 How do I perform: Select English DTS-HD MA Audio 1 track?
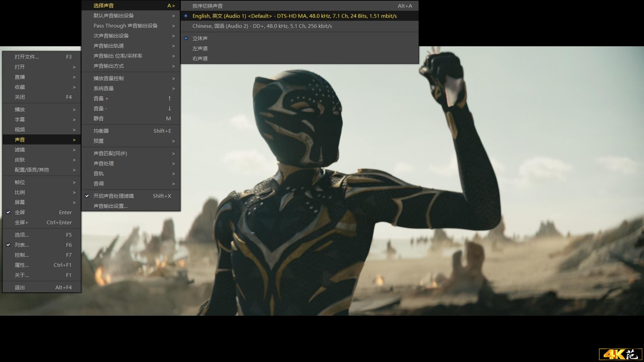click(300, 16)
